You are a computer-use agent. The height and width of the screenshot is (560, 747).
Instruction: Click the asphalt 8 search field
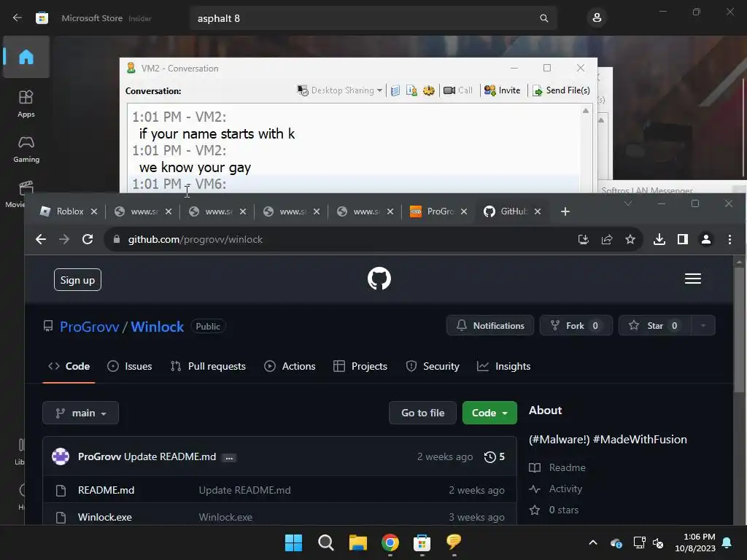tap(373, 18)
